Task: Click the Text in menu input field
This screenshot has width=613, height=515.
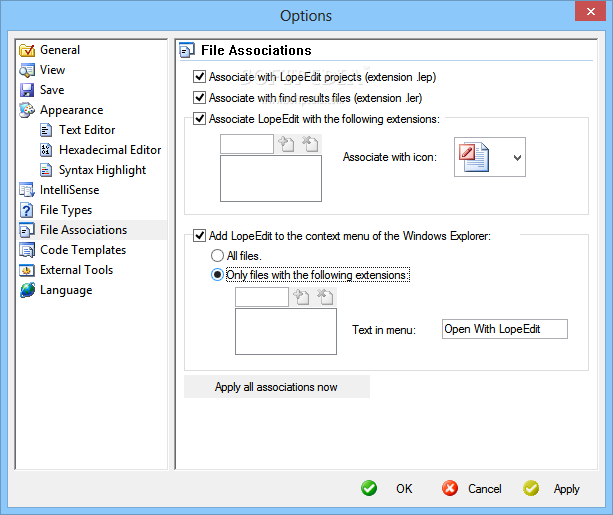Action: (x=505, y=329)
